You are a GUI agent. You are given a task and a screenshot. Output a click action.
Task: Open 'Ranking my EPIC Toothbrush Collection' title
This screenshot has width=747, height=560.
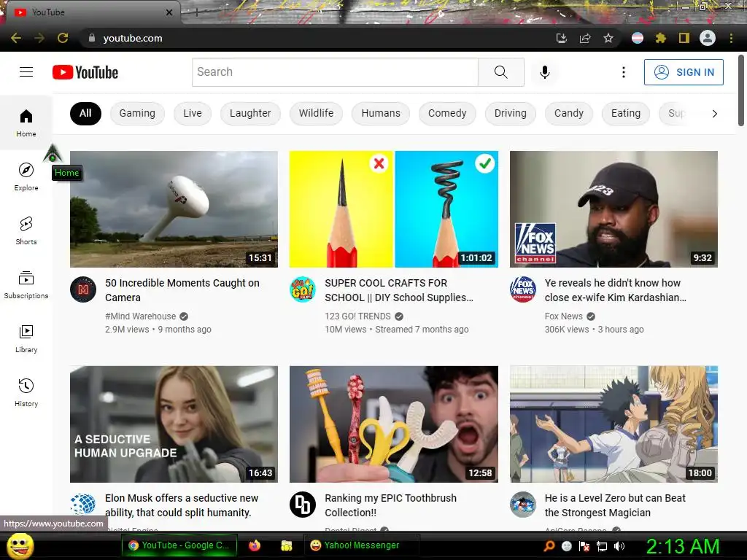point(391,505)
